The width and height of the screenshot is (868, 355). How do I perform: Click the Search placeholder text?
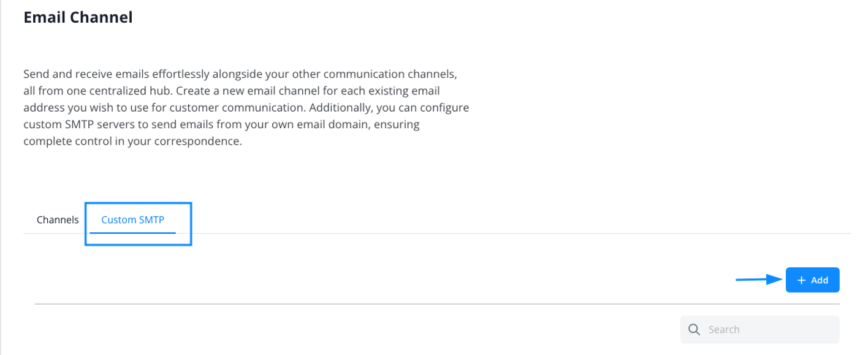[x=724, y=329]
